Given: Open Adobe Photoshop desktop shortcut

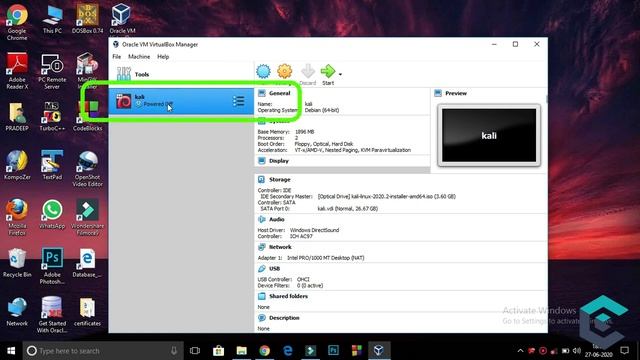Looking at the screenshot, I should (52, 266).
